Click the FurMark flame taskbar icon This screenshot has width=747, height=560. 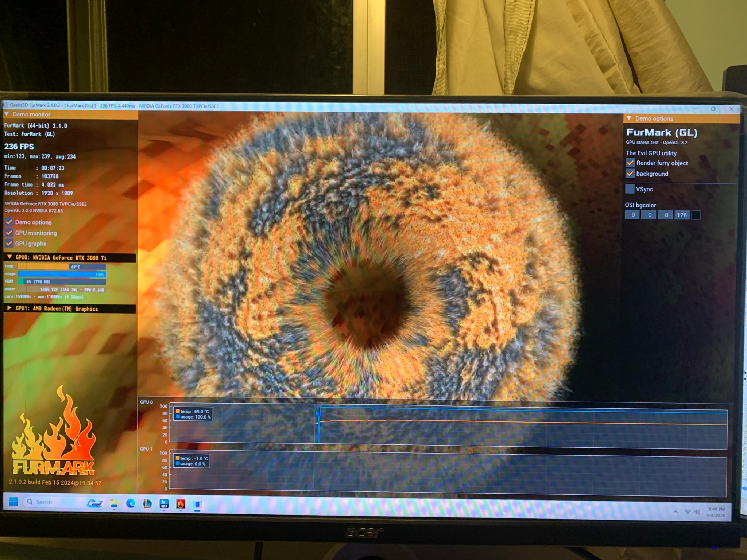[181, 504]
